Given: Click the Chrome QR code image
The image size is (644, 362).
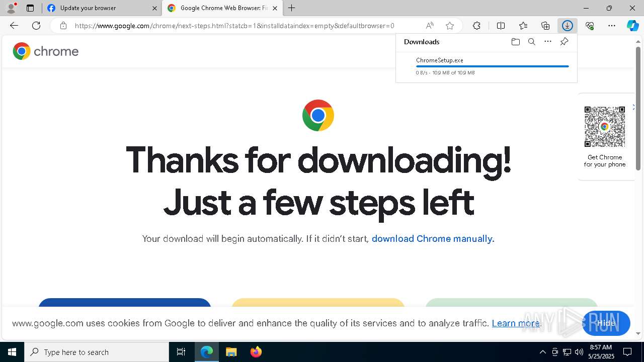Looking at the screenshot, I should tap(605, 127).
